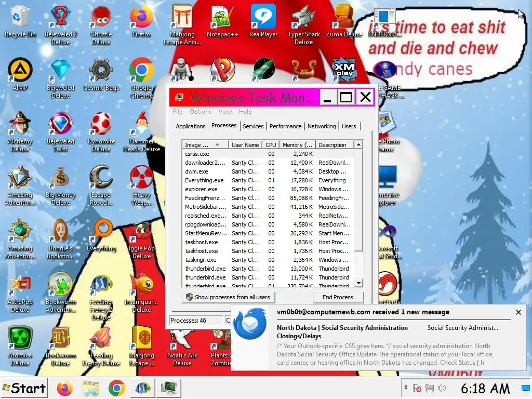532x399 pixels.
Task: Select the taskmgr.exe process row
Action: tap(268, 260)
